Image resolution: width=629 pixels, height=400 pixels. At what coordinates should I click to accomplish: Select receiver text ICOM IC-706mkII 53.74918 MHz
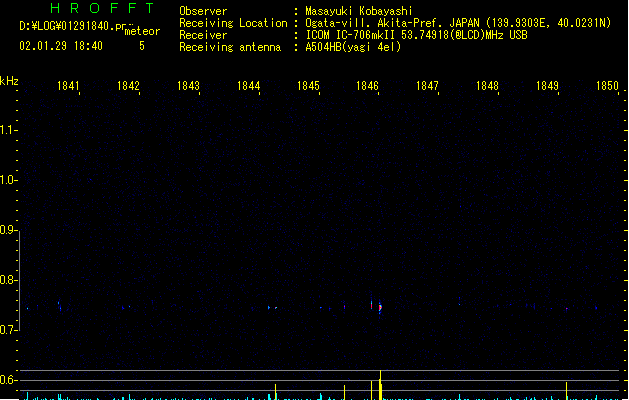click(416, 35)
